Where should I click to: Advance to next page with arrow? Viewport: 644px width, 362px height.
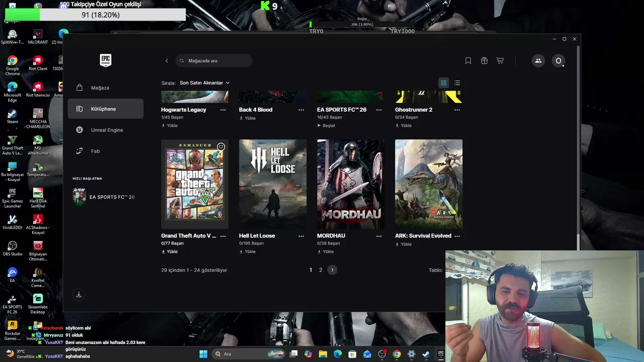click(x=332, y=270)
